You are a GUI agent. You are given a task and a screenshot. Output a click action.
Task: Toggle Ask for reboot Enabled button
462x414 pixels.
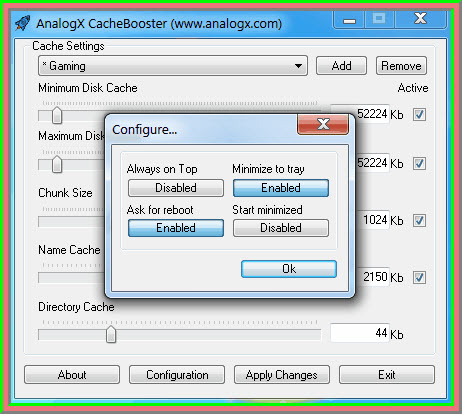tap(176, 228)
